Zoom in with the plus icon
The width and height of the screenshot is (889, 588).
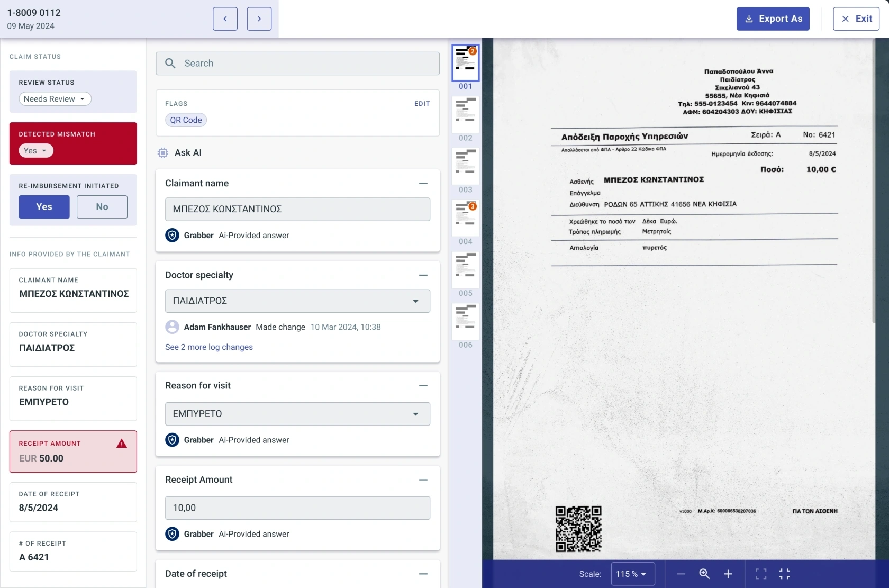click(x=728, y=574)
